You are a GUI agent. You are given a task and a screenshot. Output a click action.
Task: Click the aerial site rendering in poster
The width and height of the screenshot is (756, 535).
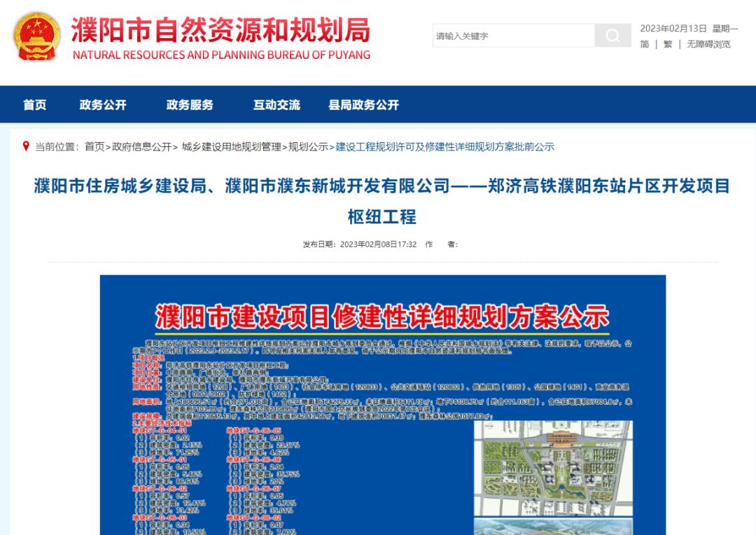click(552, 466)
